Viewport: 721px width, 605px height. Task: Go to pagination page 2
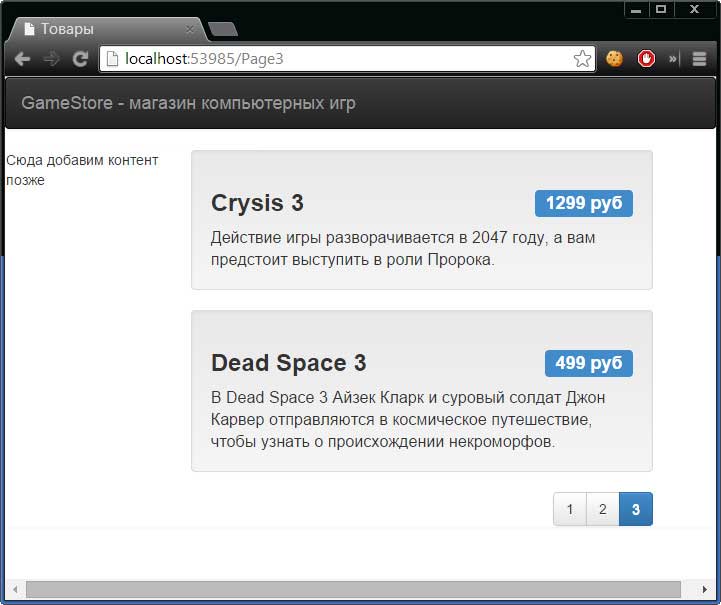click(602, 509)
